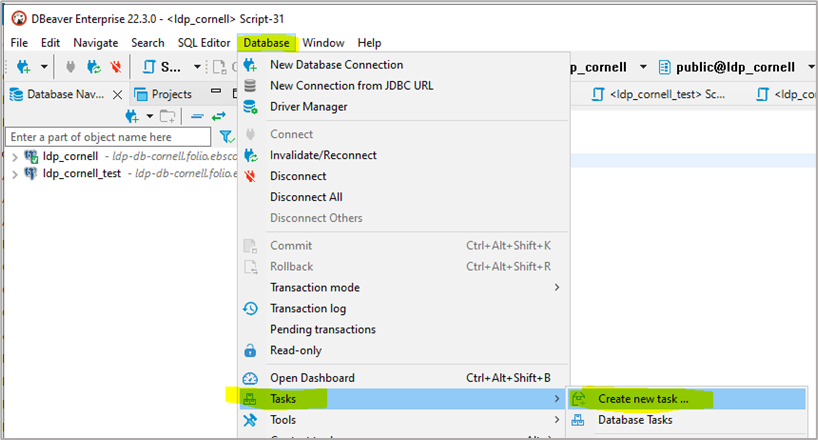This screenshot has width=818, height=440.
Task: Open the Help menu
Action: pyautogui.click(x=369, y=43)
